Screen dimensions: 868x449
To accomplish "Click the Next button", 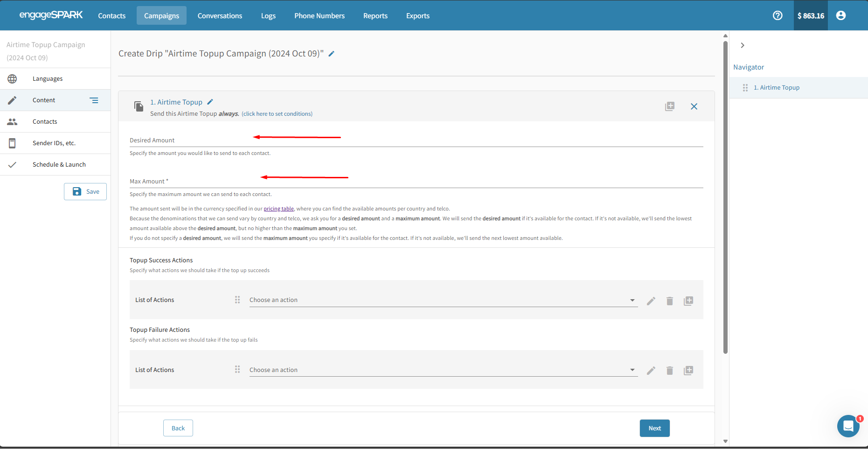I will (x=654, y=428).
